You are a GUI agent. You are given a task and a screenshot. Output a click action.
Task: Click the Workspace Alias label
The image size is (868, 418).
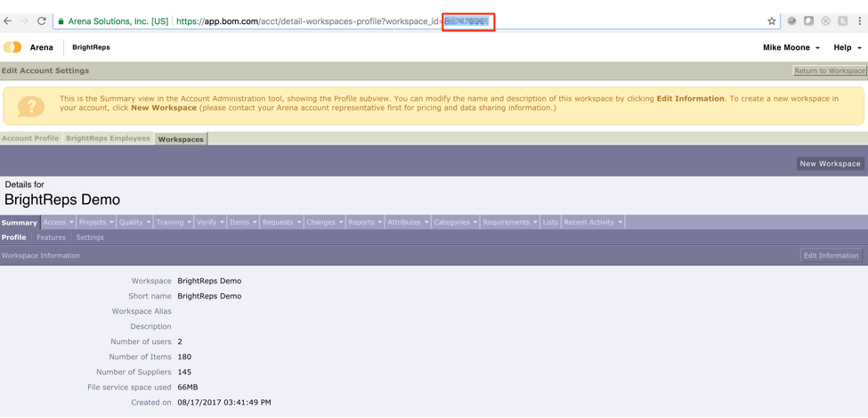click(142, 311)
